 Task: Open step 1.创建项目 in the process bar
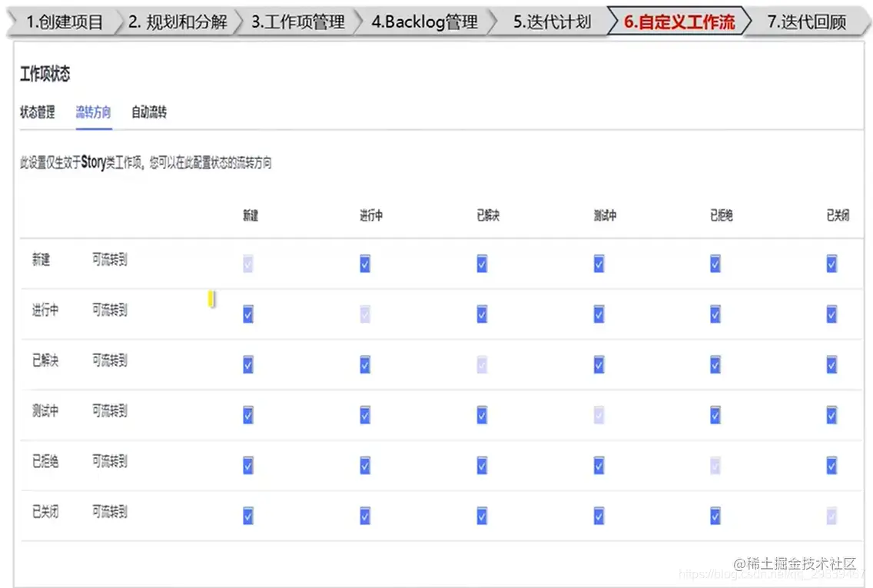pos(64,22)
